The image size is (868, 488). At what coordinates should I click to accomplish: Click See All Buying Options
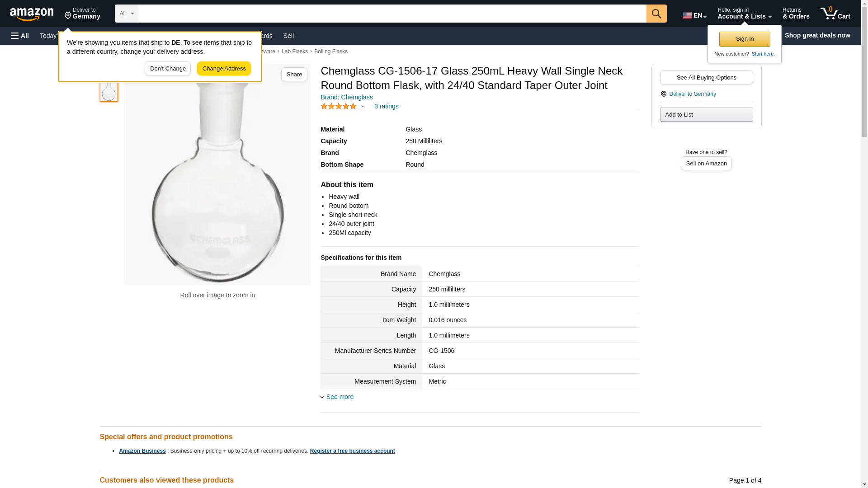pos(706,77)
